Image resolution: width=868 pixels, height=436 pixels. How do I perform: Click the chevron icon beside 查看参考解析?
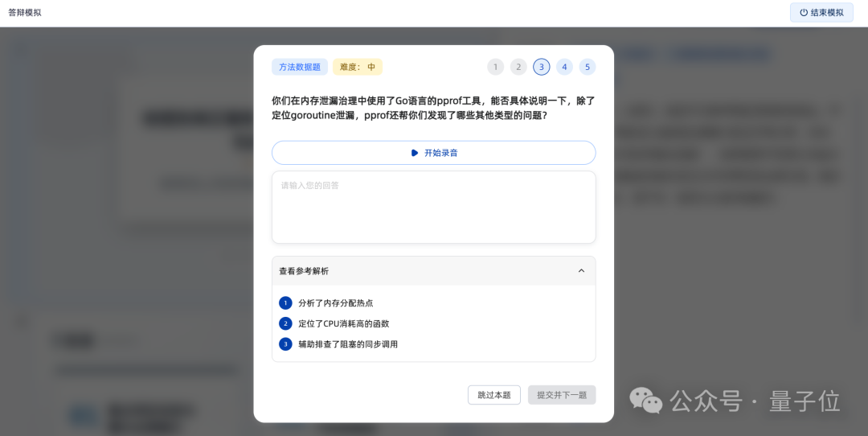[x=581, y=271]
